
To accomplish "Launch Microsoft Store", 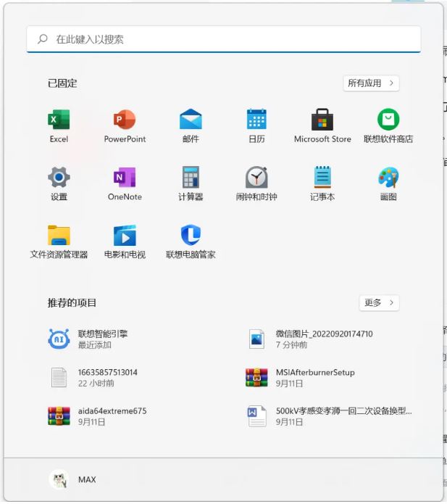I will click(x=322, y=126).
